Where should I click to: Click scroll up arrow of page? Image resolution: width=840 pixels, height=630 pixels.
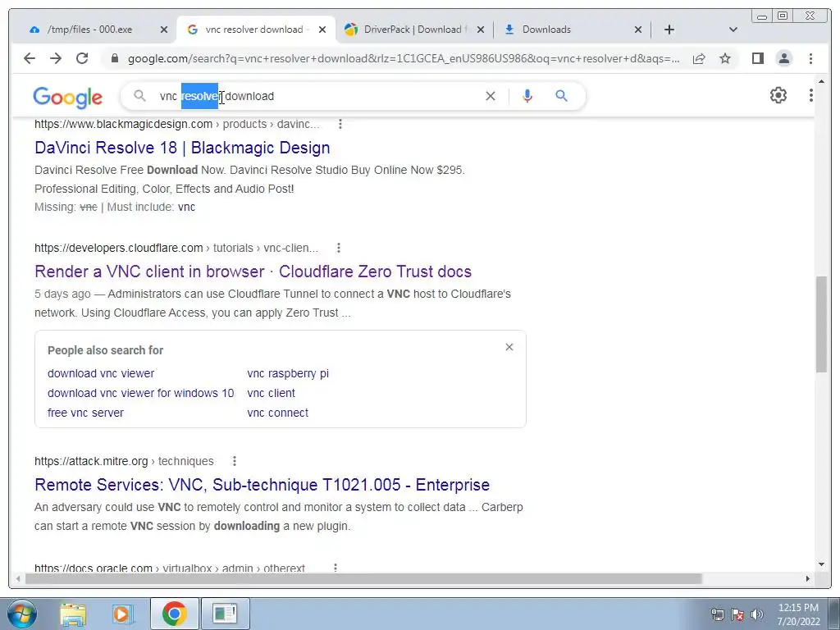click(x=822, y=81)
